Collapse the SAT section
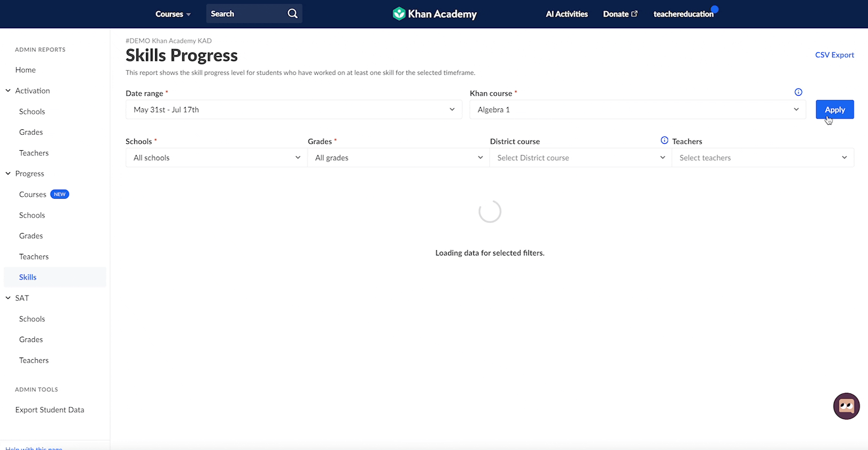The image size is (868, 450). point(8,298)
